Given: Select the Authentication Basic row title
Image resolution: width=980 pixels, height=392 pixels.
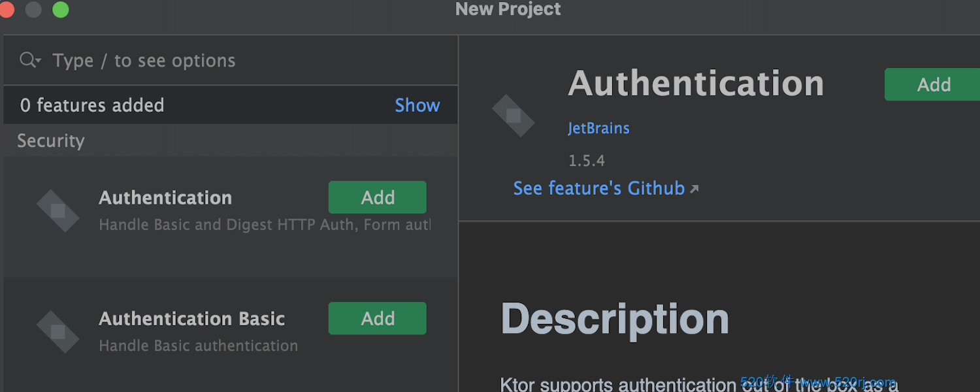Looking at the screenshot, I should click(x=192, y=318).
